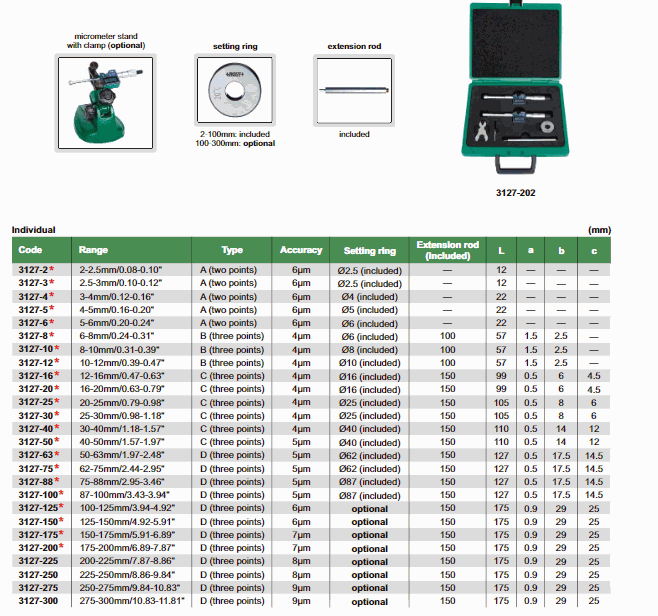Select product code 3127-50 row
The height and width of the screenshot is (616, 658).
[35, 441]
